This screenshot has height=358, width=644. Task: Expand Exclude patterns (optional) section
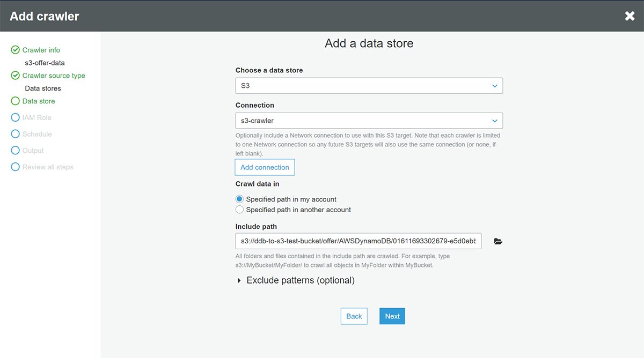point(295,280)
